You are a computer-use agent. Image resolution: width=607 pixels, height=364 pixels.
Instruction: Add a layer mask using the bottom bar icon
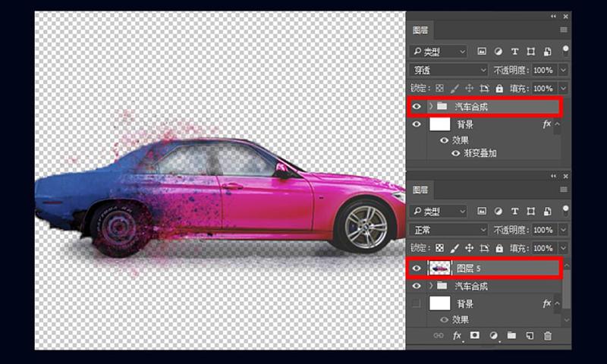[x=476, y=335]
